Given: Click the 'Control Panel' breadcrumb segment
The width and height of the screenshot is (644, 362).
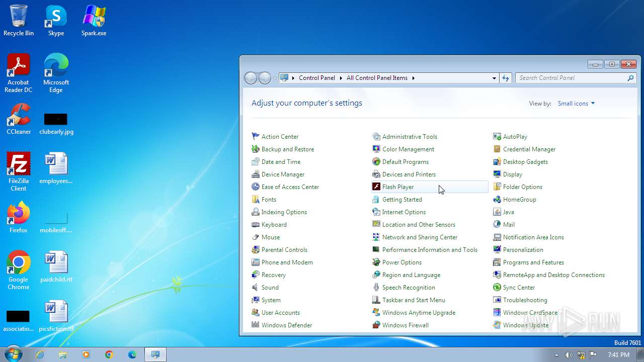Looking at the screenshot, I should point(317,78).
